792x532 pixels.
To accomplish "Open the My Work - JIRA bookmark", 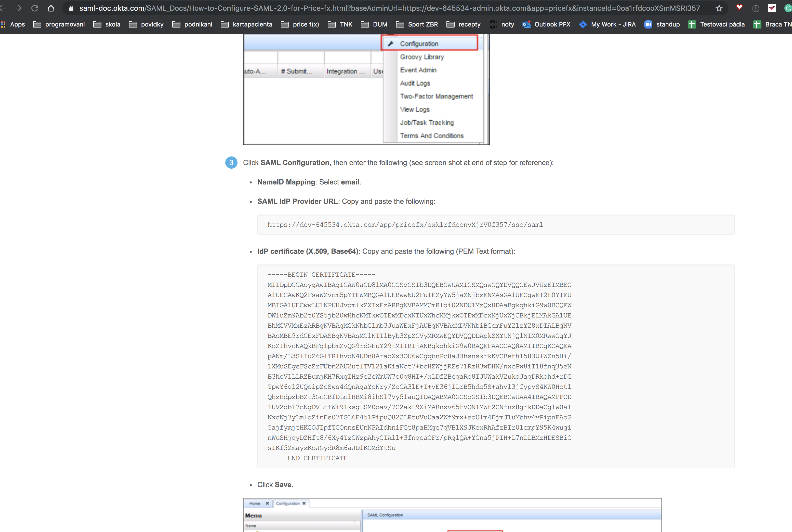I will point(613,24).
